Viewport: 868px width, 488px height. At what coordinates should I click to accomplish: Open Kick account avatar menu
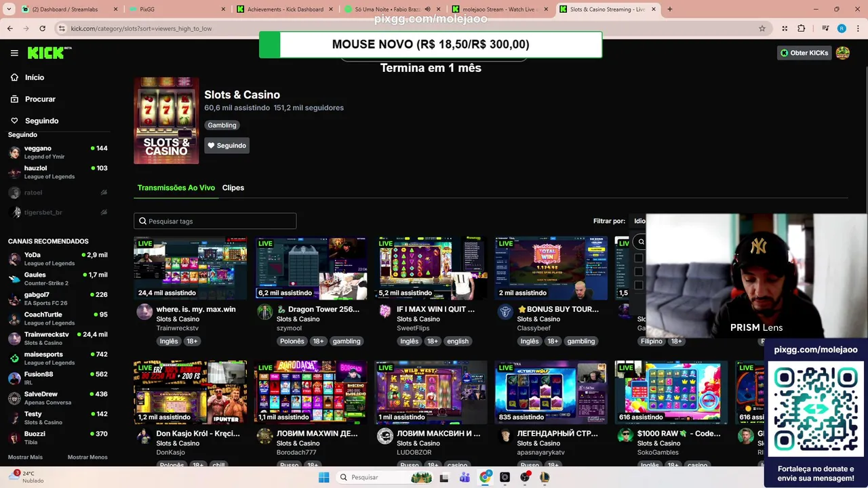point(843,53)
